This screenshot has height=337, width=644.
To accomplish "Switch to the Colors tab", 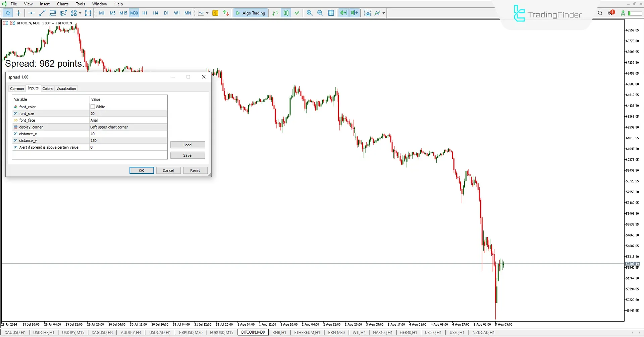I will [47, 88].
